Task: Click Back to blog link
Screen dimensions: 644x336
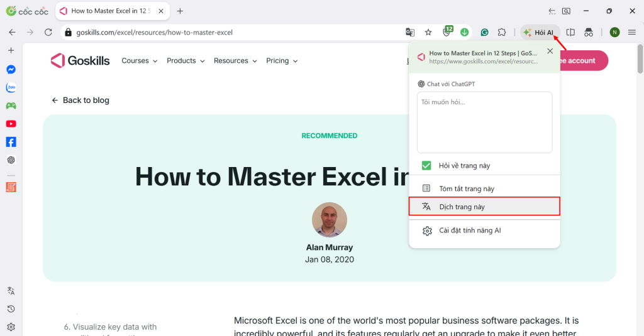Action: coord(80,100)
